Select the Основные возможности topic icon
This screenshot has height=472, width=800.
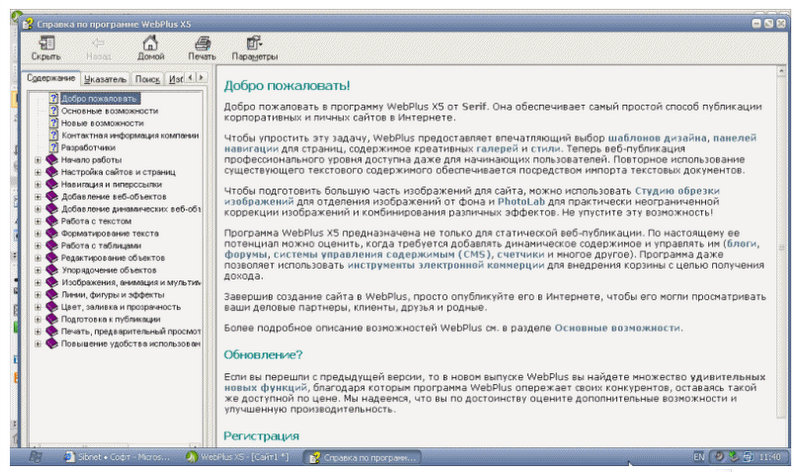click(x=54, y=110)
